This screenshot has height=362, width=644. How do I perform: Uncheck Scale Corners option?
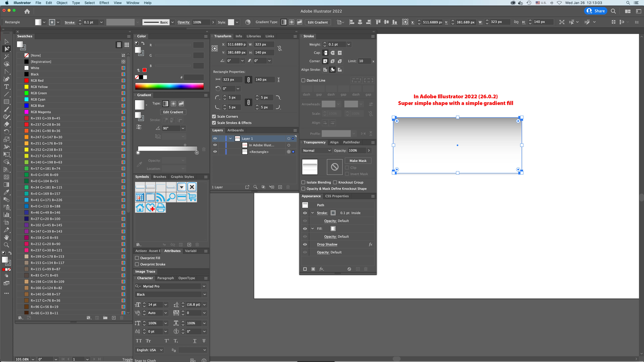(x=214, y=117)
